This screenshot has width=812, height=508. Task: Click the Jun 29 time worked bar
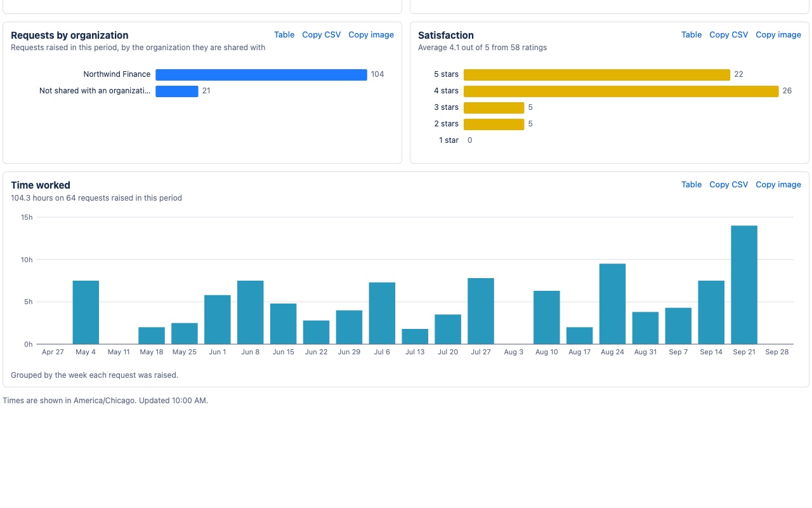click(x=350, y=327)
